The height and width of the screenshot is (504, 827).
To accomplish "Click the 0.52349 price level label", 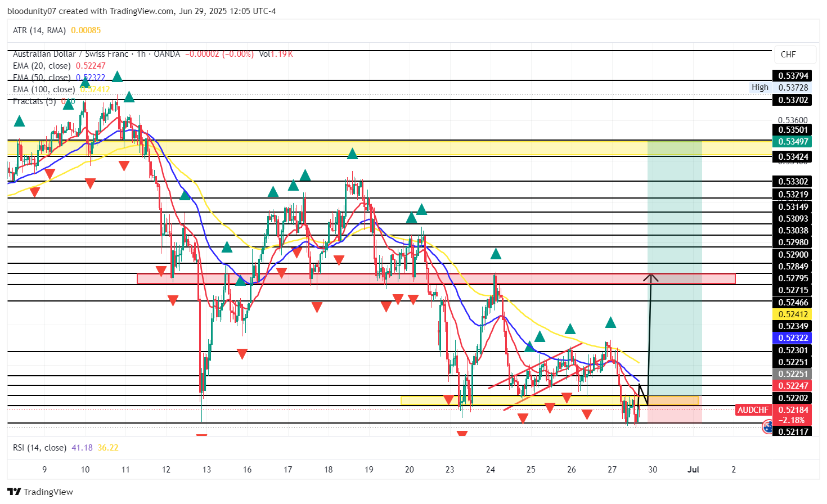I will (x=793, y=326).
